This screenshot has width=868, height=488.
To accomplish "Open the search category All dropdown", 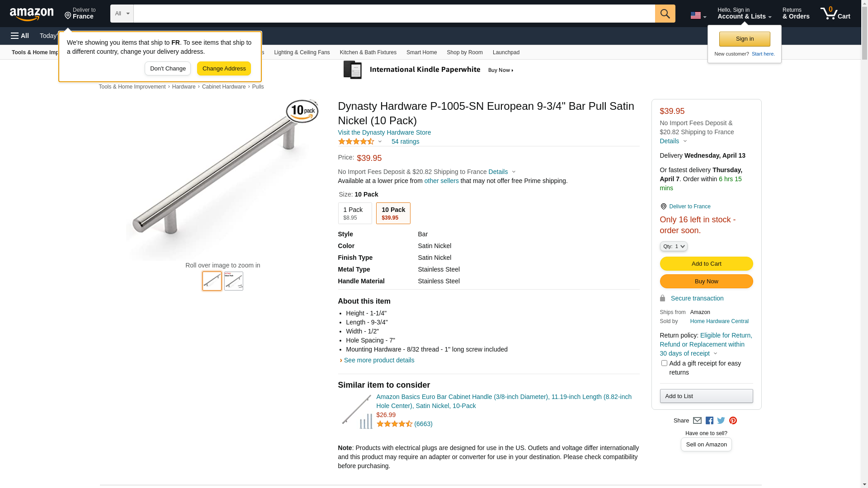I will coord(122,14).
